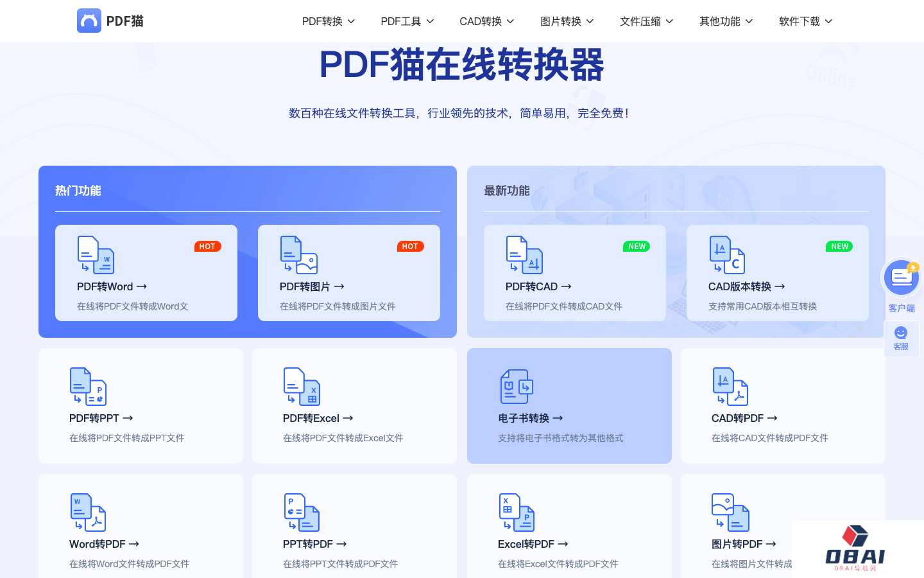
Task: Expand the PDF转换 dropdown menu
Action: click(328, 21)
